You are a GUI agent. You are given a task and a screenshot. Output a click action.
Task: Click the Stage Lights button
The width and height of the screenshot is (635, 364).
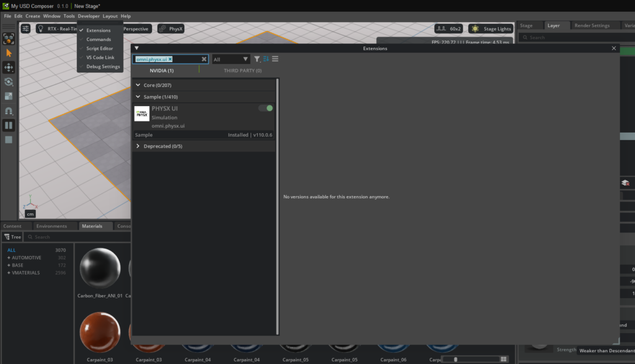[x=491, y=29]
